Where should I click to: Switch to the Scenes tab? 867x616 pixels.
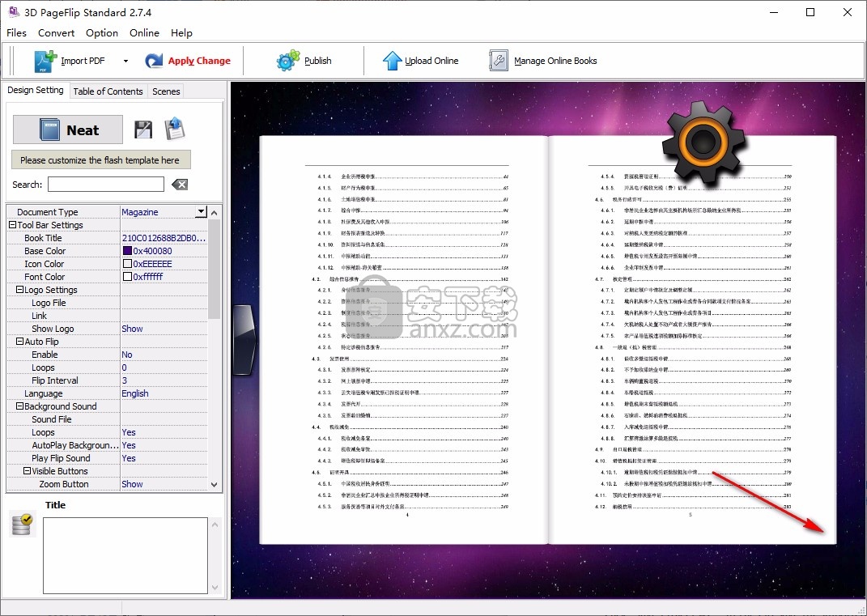click(x=166, y=91)
